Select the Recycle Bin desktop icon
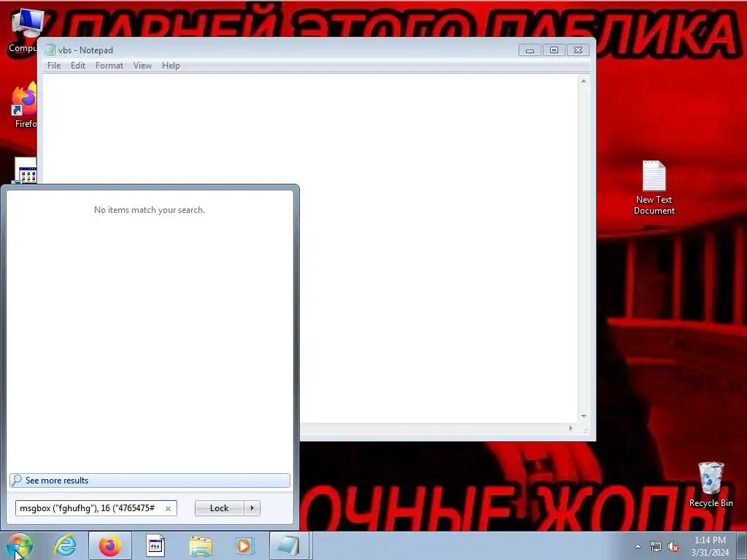 point(711,485)
